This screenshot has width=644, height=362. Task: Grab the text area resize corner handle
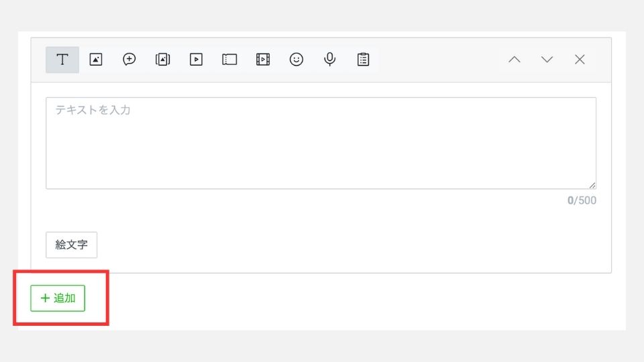point(592,186)
